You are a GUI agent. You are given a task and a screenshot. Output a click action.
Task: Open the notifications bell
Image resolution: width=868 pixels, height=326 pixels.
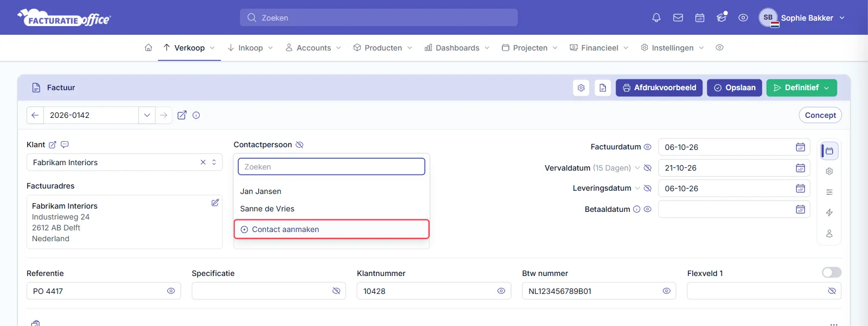tap(656, 18)
